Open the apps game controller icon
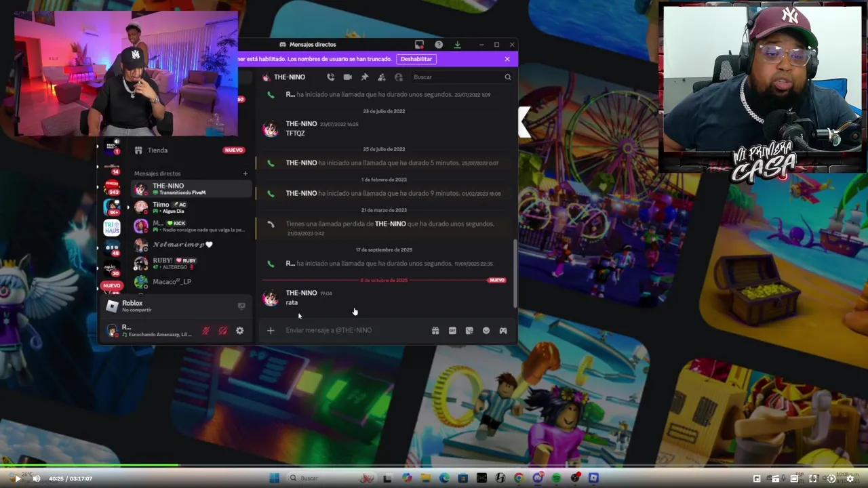868x488 pixels. point(503,331)
